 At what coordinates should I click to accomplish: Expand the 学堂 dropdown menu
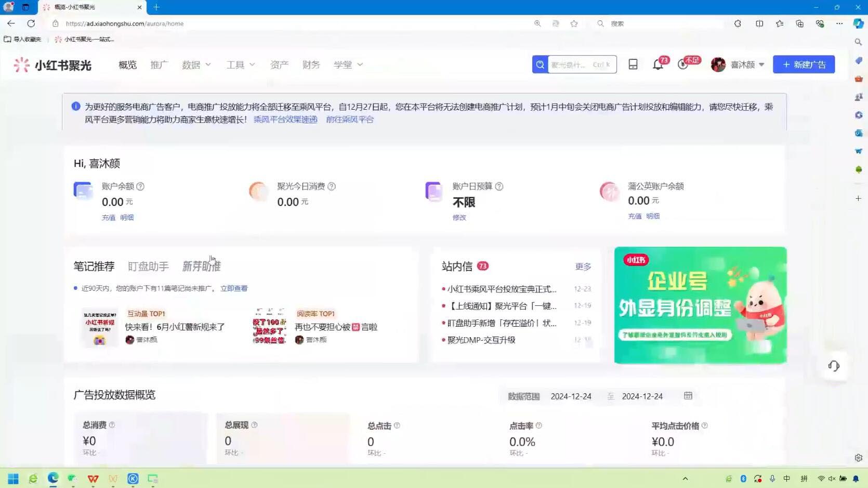(x=348, y=65)
